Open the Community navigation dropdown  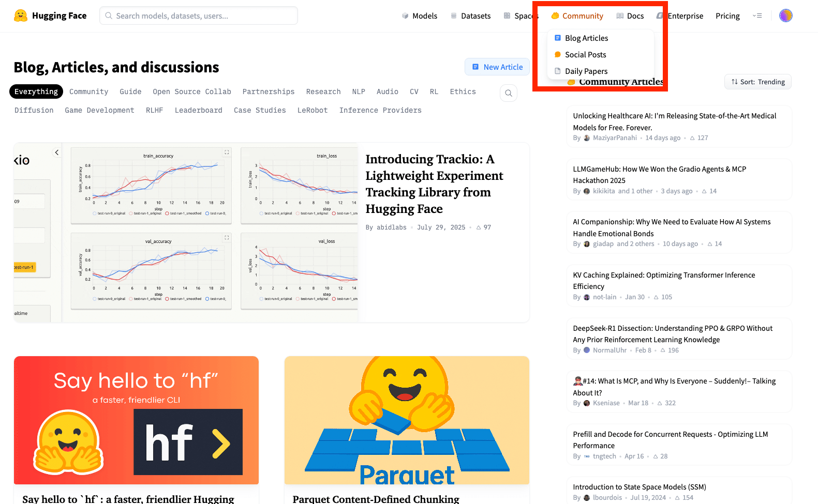pyautogui.click(x=577, y=16)
